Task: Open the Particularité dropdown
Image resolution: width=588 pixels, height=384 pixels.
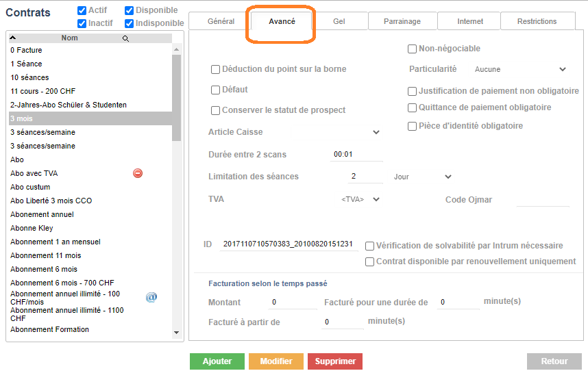Action: point(520,69)
